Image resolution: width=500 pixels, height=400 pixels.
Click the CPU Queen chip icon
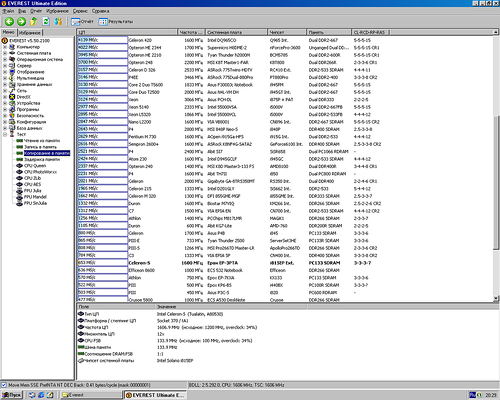[x=20, y=166]
